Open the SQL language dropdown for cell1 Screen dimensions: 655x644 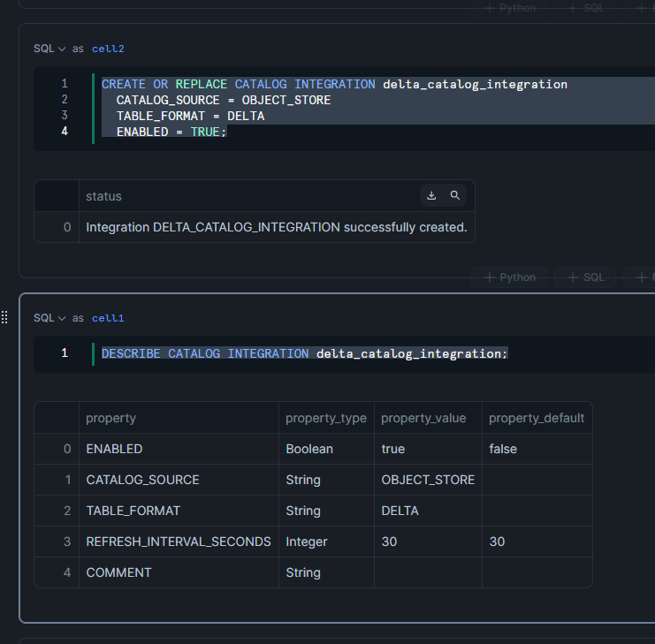pyautogui.click(x=50, y=318)
